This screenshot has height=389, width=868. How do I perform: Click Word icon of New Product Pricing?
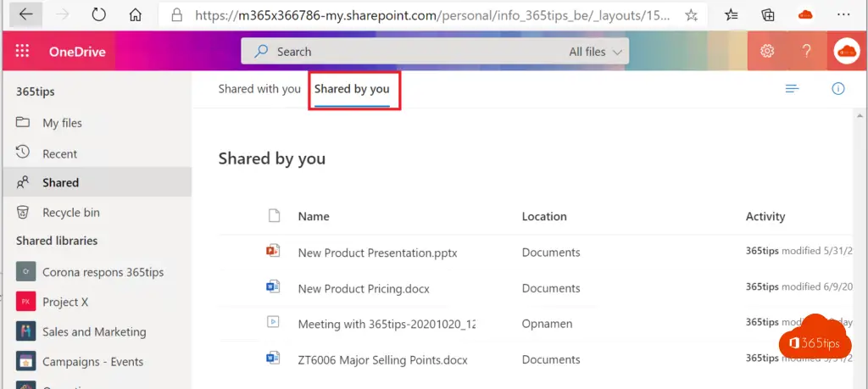click(x=273, y=287)
